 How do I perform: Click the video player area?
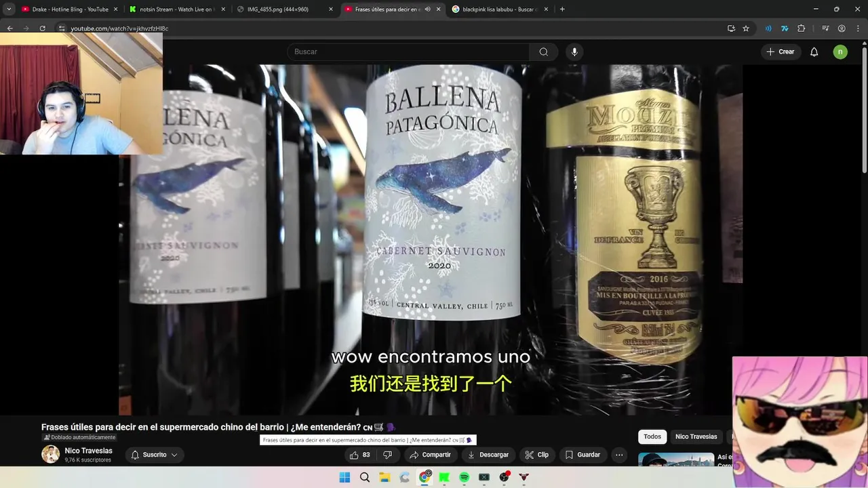click(x=431, y=239)
